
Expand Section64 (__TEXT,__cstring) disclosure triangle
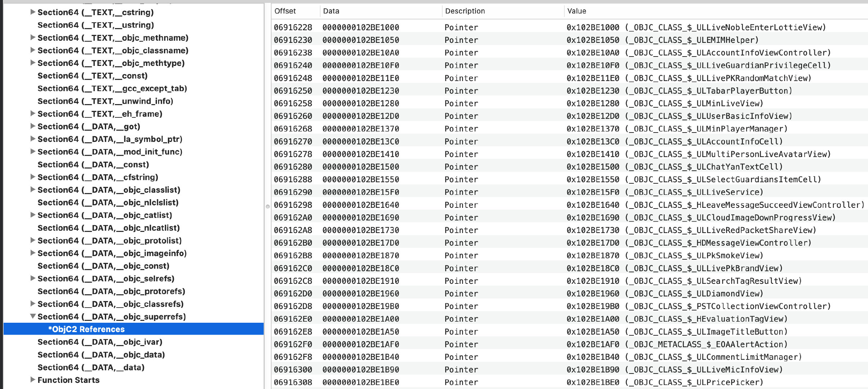pyautogui.click(x=32, y=12)
